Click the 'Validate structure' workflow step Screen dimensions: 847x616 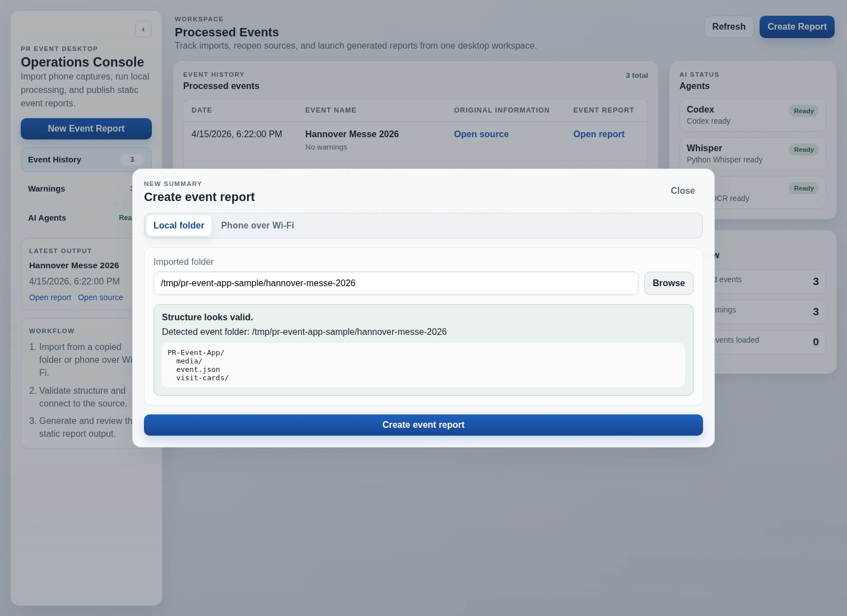click(82, 397)
